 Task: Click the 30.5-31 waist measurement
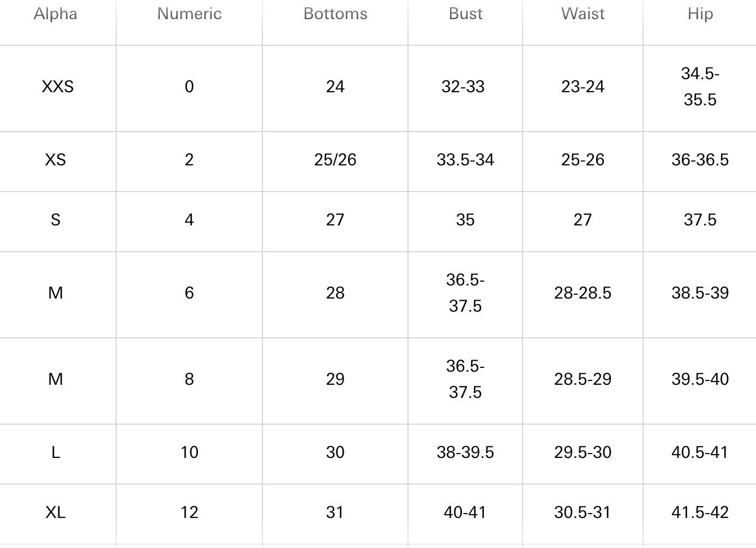pos(583,513)
